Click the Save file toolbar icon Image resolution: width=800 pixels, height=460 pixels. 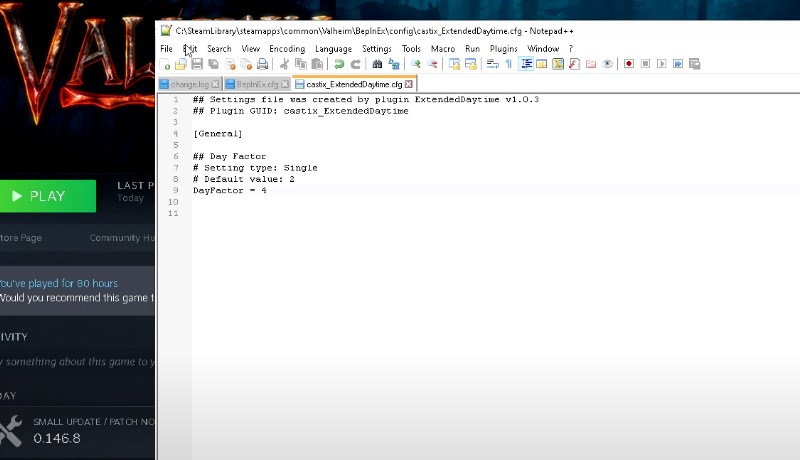coord(197,64)
